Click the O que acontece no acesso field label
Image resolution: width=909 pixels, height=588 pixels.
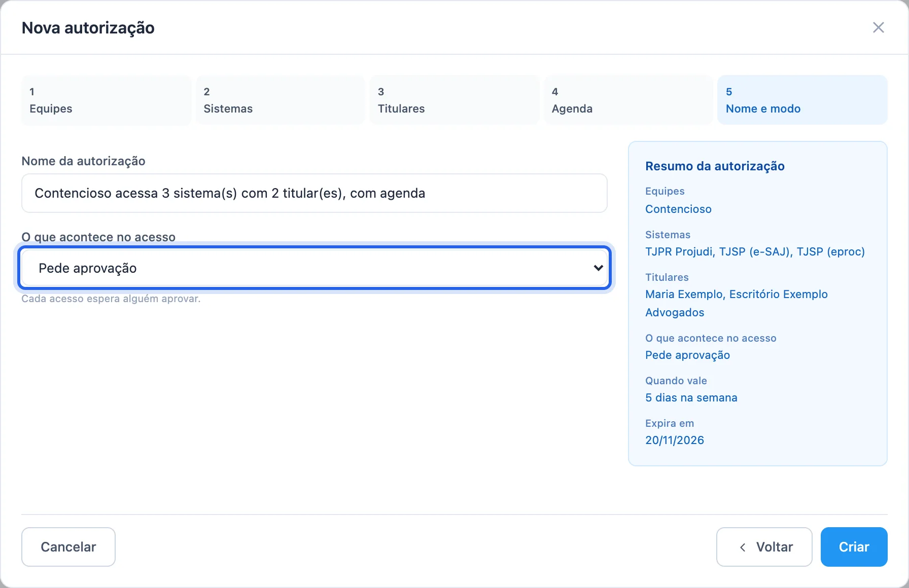click(98, 237)
